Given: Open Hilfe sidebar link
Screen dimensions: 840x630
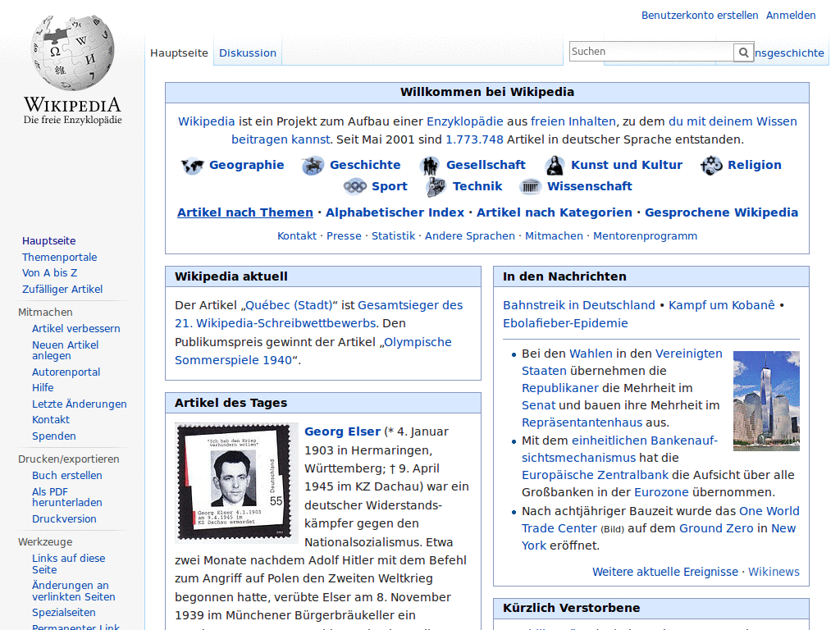Looking at the screenshot, I should (43, 388).
